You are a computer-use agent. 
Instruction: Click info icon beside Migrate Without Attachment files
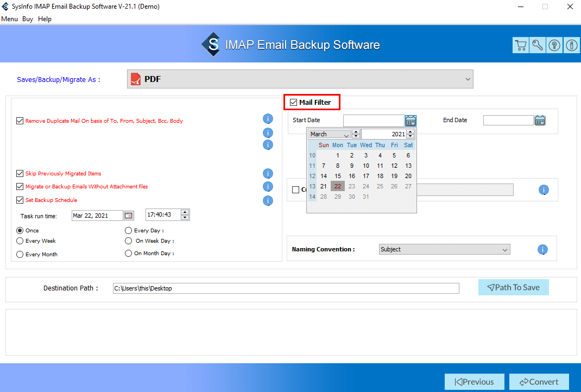[268, 186]
